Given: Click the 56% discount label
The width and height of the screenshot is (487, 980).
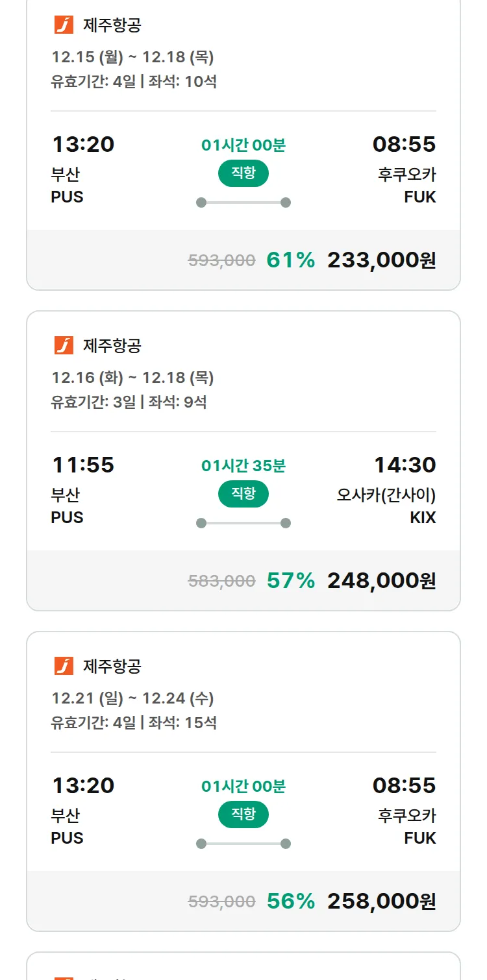Looking at the screenshot, I should tap(290, 901).
